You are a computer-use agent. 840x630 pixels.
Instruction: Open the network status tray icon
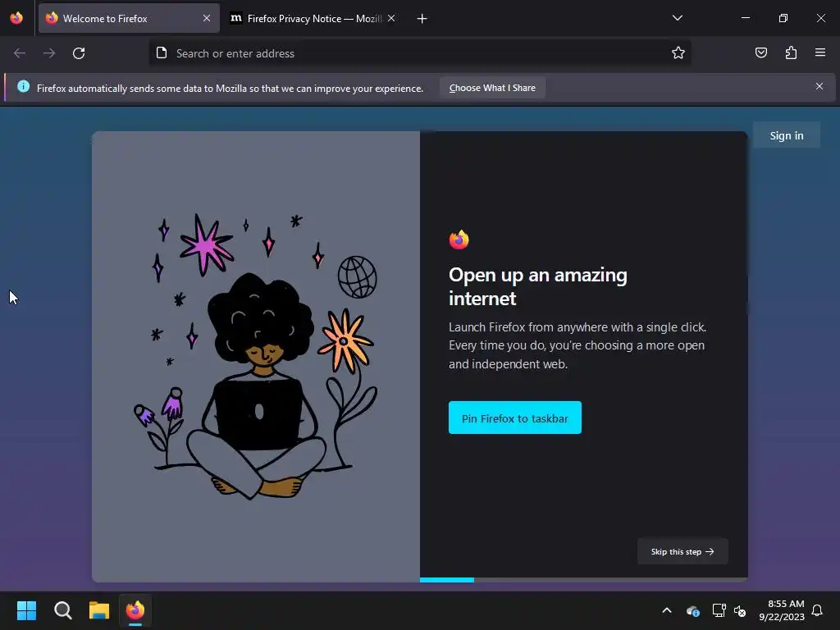pyautogui.click(x=719, y=610)
